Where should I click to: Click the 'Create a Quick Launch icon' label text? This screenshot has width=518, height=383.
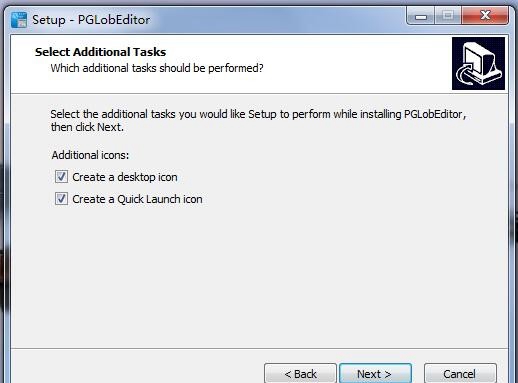pos(137,199)
